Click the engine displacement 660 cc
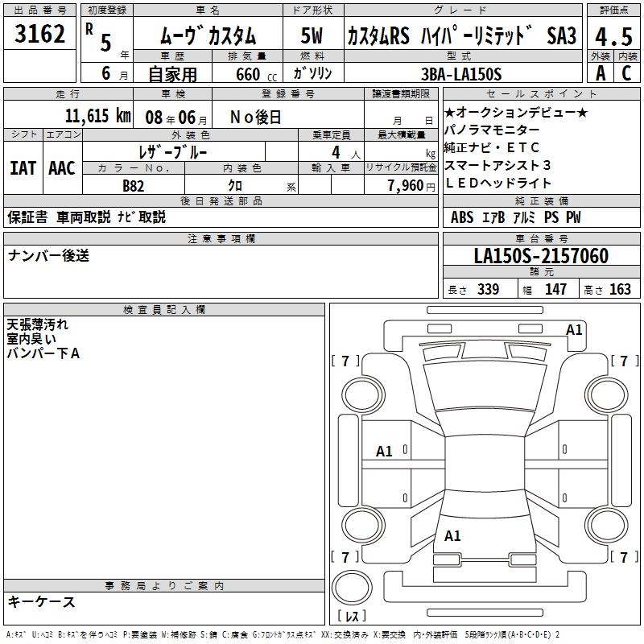 click(x=256, y=75)
